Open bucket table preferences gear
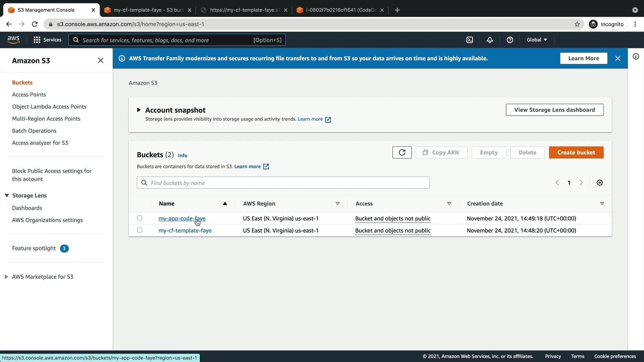Image resolution: width=644 pixels, height=362 pixels. 600,183
